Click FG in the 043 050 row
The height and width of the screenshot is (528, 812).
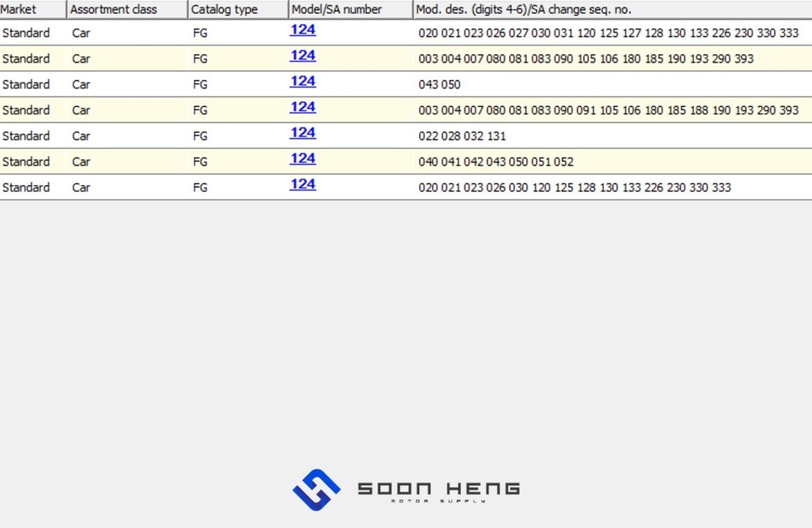pyautogui.click(x=200, y=84)
